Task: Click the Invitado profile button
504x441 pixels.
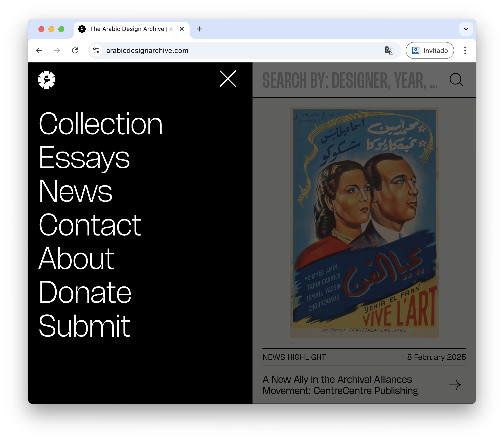Action: 430,51
